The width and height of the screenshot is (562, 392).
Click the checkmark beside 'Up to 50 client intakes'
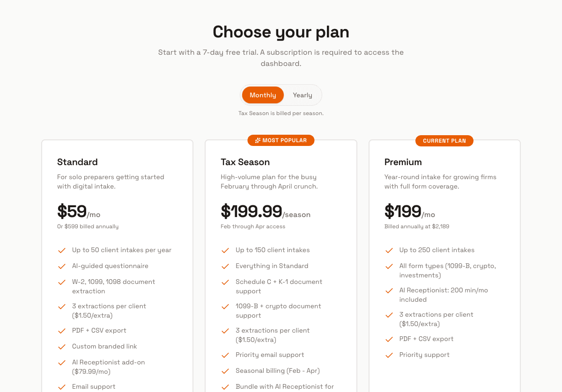pyautogui.click(x=61, y=250)
